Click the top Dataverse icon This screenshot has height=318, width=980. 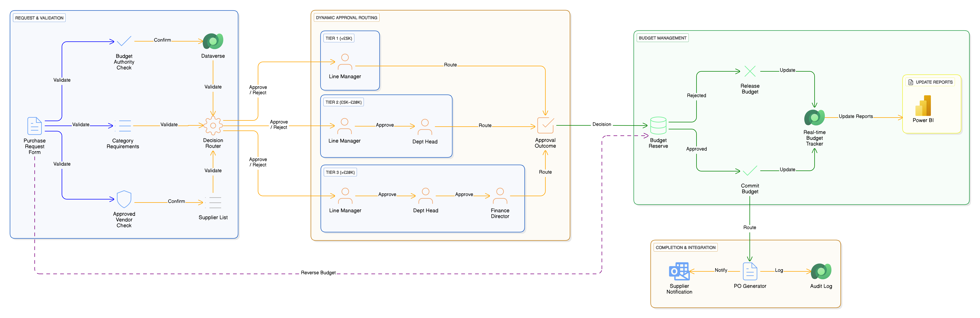[213, 41]
